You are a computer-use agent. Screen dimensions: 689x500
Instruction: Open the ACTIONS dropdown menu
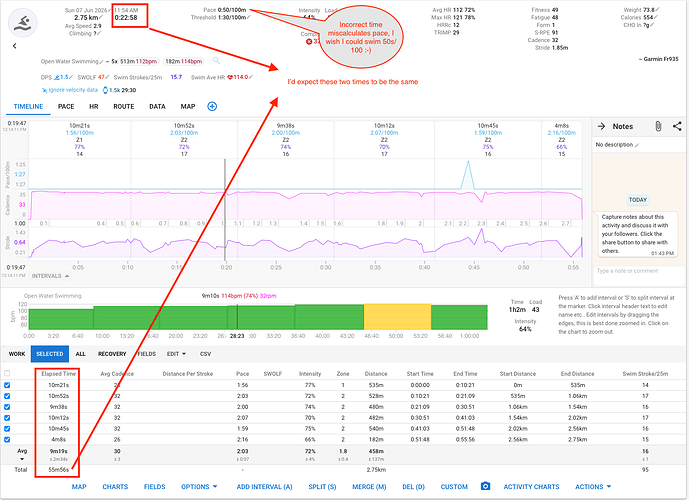tap(593, 487)
